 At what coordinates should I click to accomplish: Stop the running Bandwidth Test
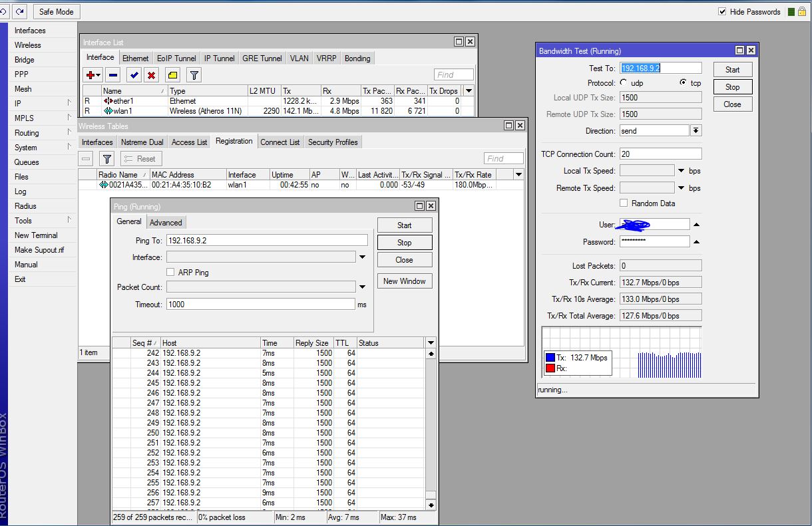tap(733, 87)
